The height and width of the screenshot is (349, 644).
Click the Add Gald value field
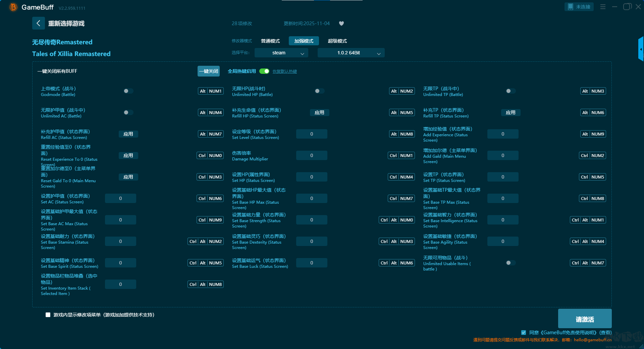pos(503,155)
